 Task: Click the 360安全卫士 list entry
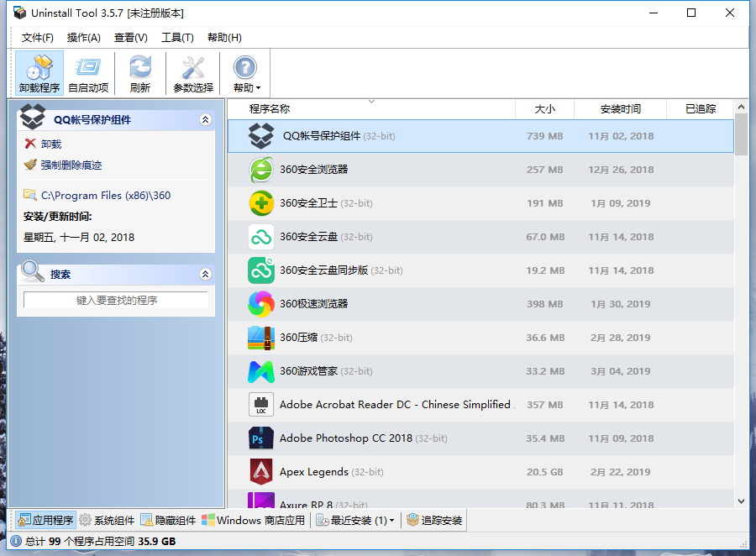point(311,203)
